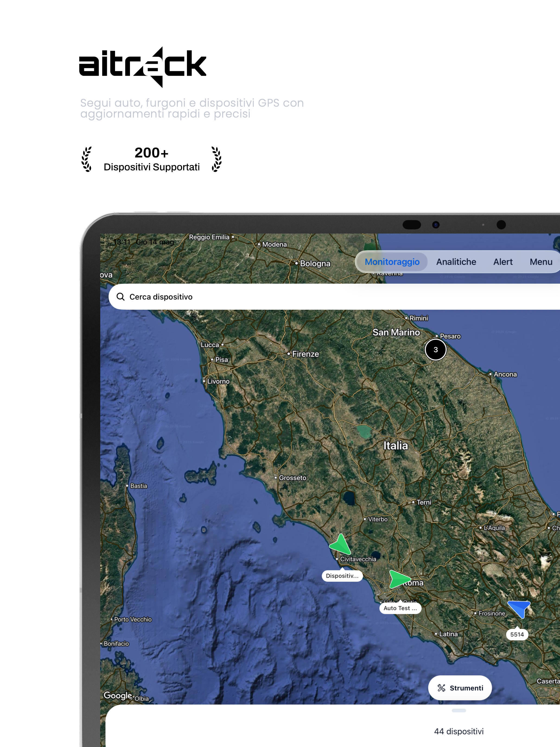Click the L'Aquila map label
Image resolution: width=560 pixels, height=747 pixels.
[x=494, y=528]
